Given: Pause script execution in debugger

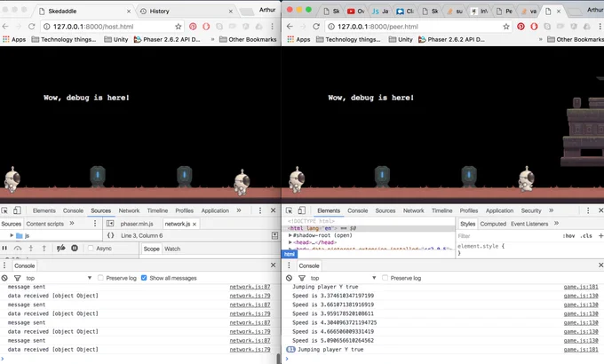Looking at the screenshot, I should point(4,249).
